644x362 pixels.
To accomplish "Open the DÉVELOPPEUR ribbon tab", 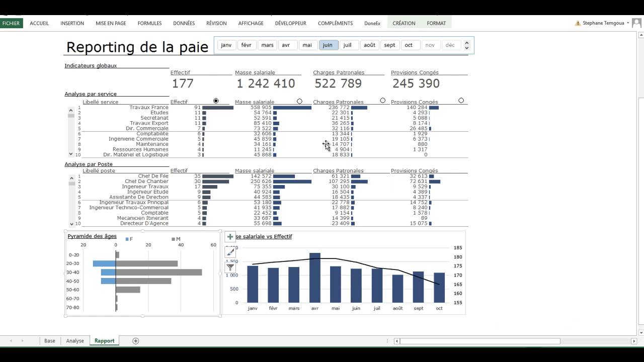I will (x=290, y=23).
